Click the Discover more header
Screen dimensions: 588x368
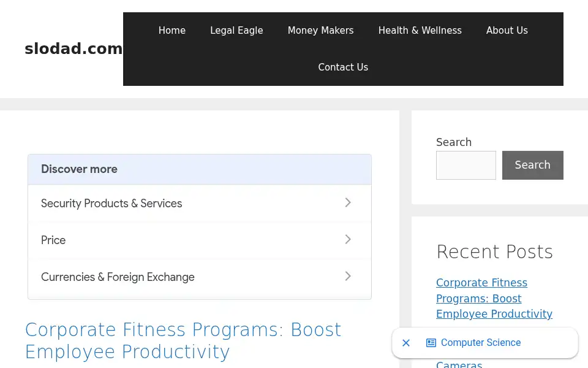pos(200,169)
